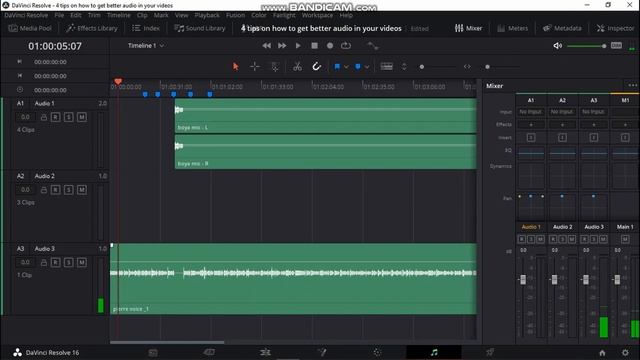Screen dimensions: 640x360
Task: Solo the Audio 1 track header
Action: coord(69,117)
